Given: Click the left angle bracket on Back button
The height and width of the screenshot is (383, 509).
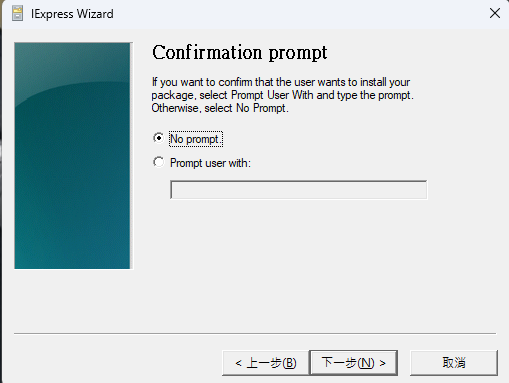Looking at the screenshot, I should pos(238,363).
